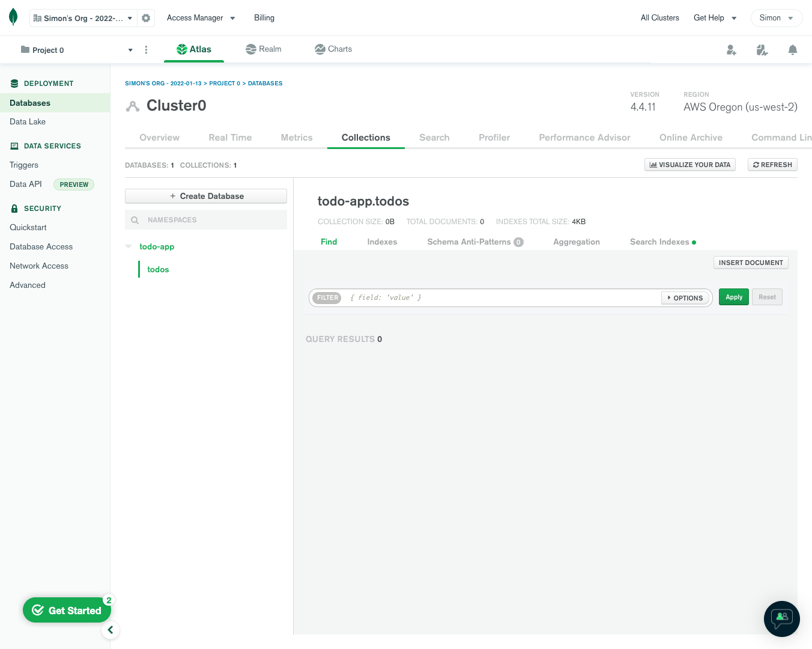Click the Reset filter button

coord(767,297)
